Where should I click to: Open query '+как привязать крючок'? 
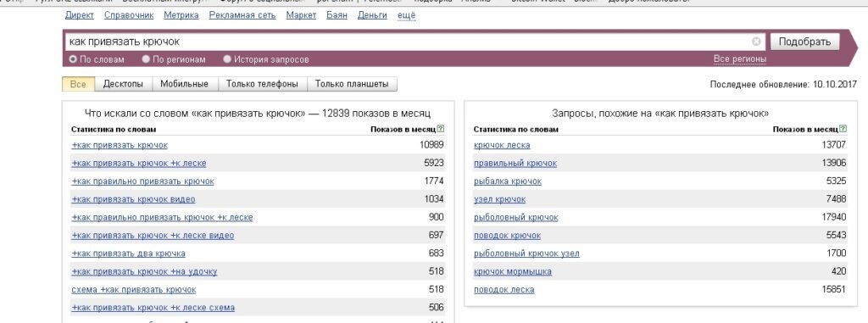point(120,145)
